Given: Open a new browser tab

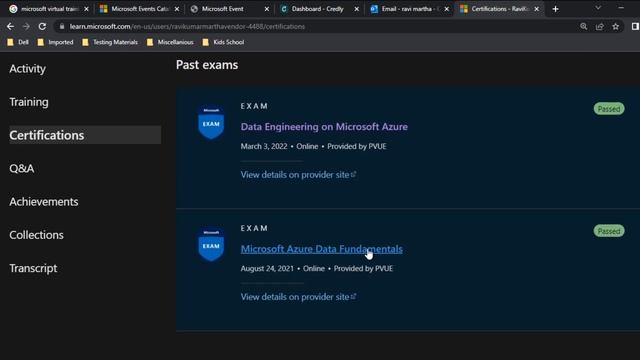Looking at the screenshot, I should pos(556,9).
